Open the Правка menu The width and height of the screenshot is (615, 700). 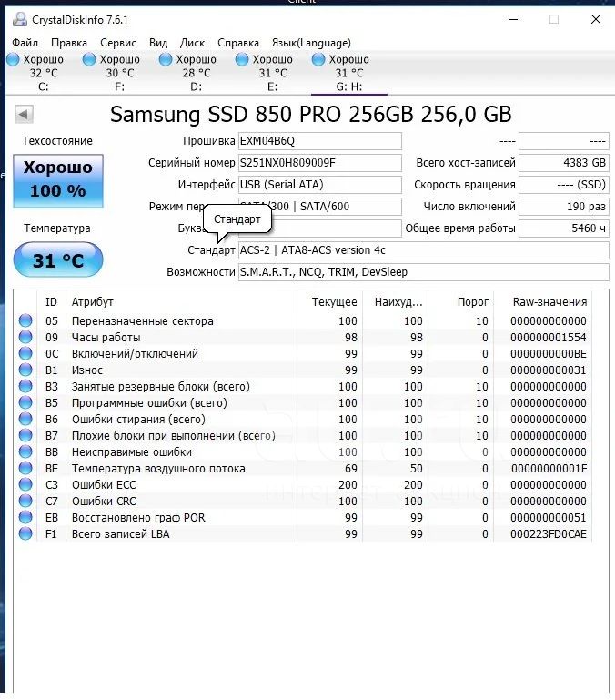point(69,43)
